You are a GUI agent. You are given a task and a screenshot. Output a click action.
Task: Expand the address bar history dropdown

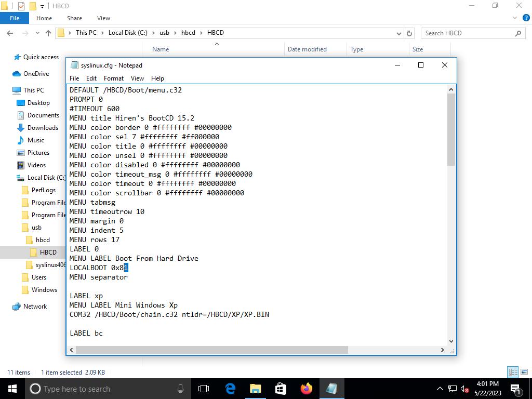(398, 33)
